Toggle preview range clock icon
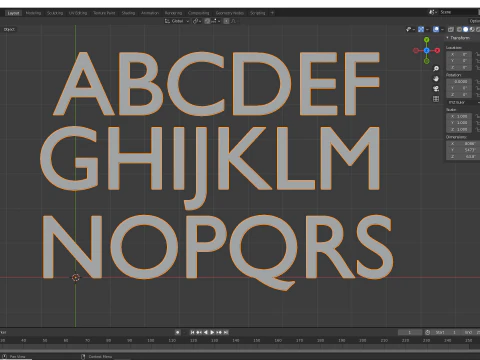Viewport: 480px width, 360px height. (428, 332)
